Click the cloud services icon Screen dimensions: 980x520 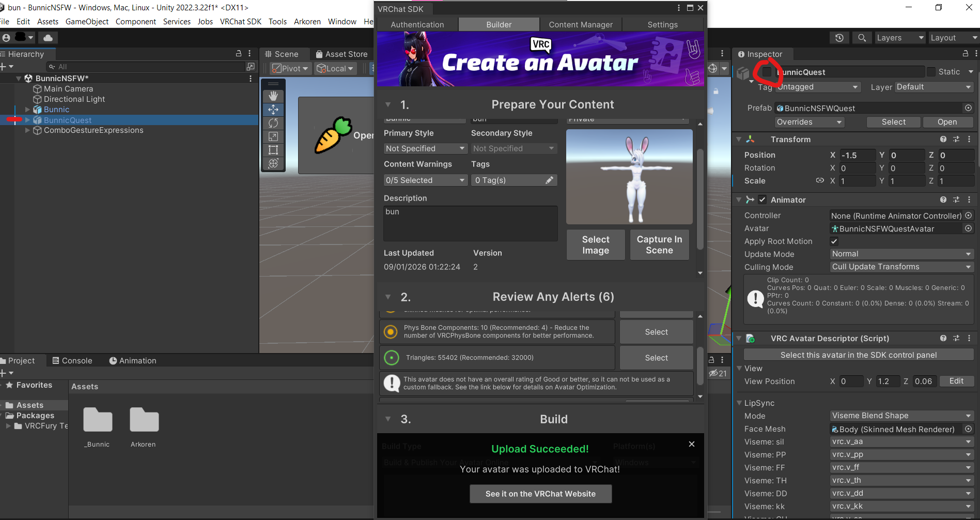48,38
